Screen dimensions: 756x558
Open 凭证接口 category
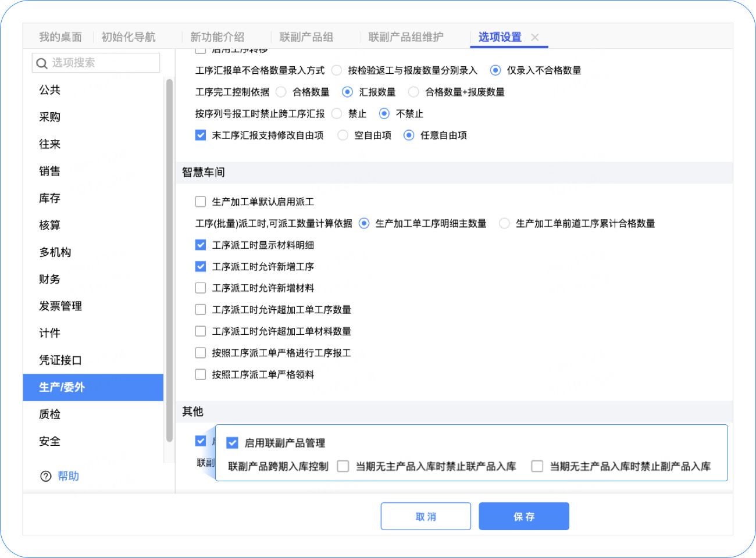[93, 360]
